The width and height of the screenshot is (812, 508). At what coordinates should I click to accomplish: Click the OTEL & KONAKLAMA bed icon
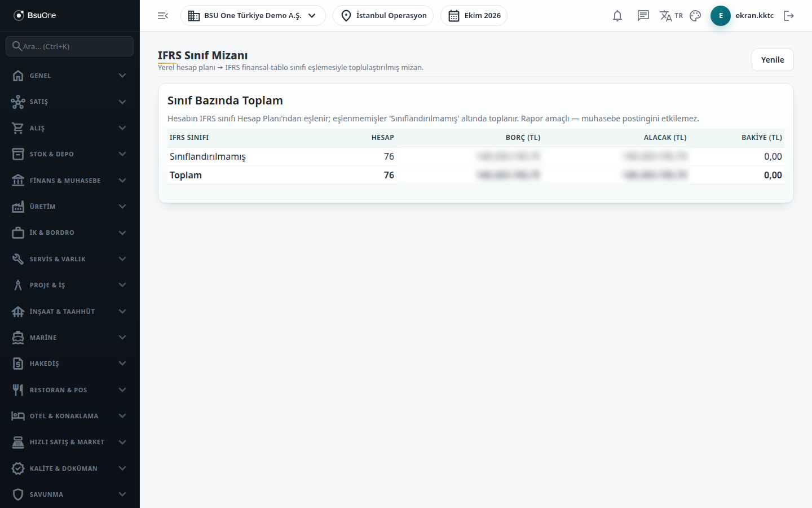point(18,416)
